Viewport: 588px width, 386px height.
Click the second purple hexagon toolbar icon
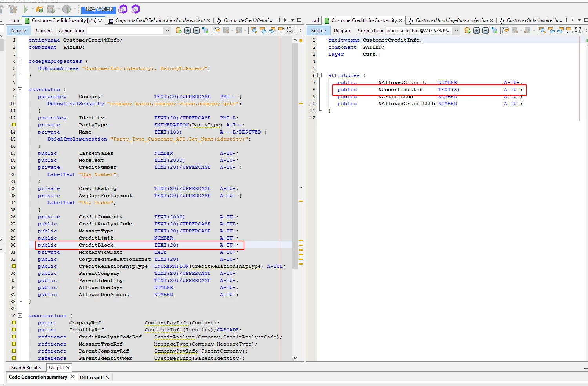[135, 9]
